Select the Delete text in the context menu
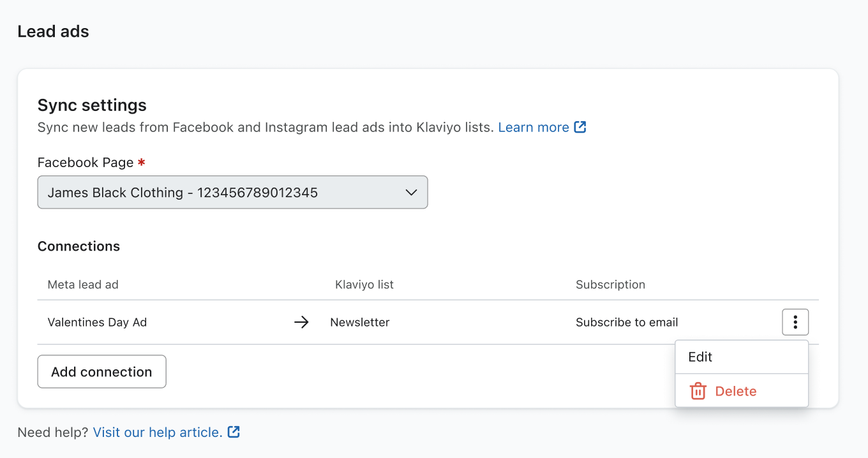 click(735, 391)
